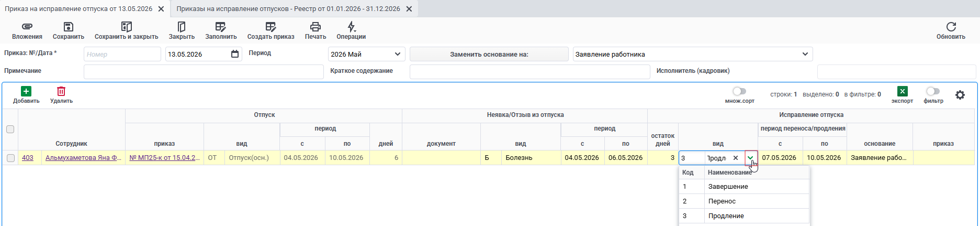Switch to Приказы на исправление отпусков Реестр tab
Viewport: 980px width, 226px height.
[288, 9]
